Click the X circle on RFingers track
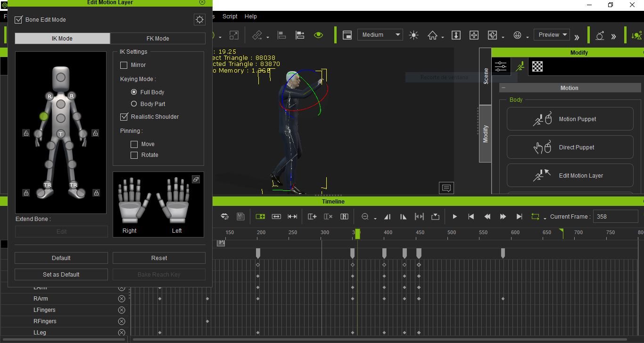This screenshot has width=644, height=343. (x=122, y=321)
